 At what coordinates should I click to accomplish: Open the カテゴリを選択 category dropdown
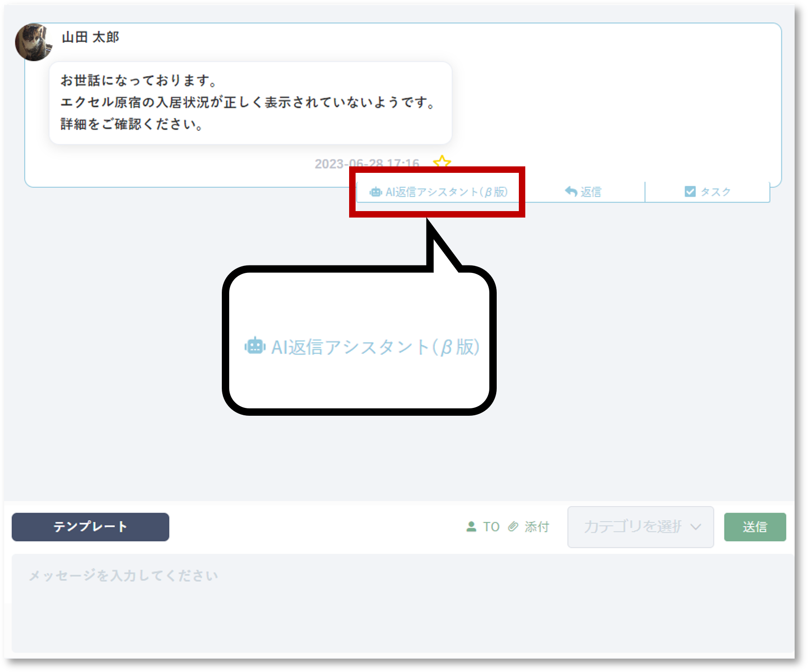pos(640,527)
